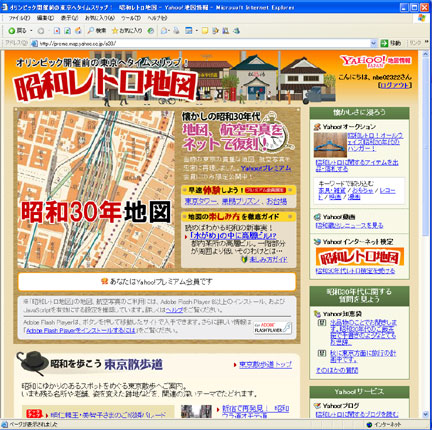This screenshot has width=432, height=430.
Task: Filter auctions by the 漫画 keyword link
Action: [354, 197]
